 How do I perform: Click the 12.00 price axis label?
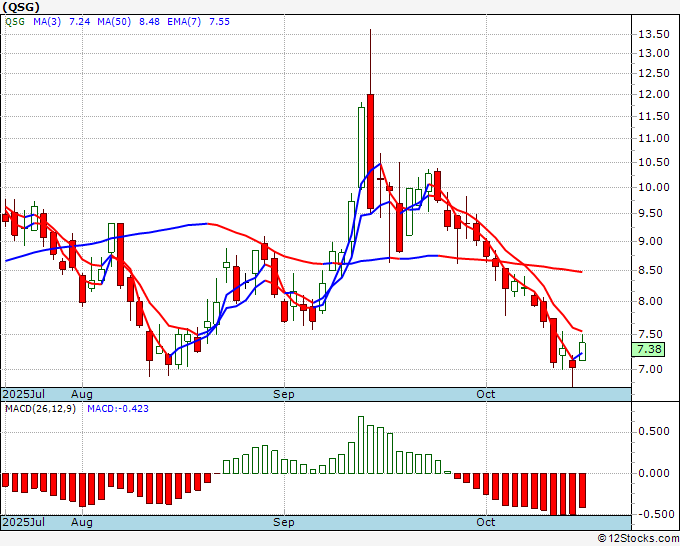click(654, 94)
